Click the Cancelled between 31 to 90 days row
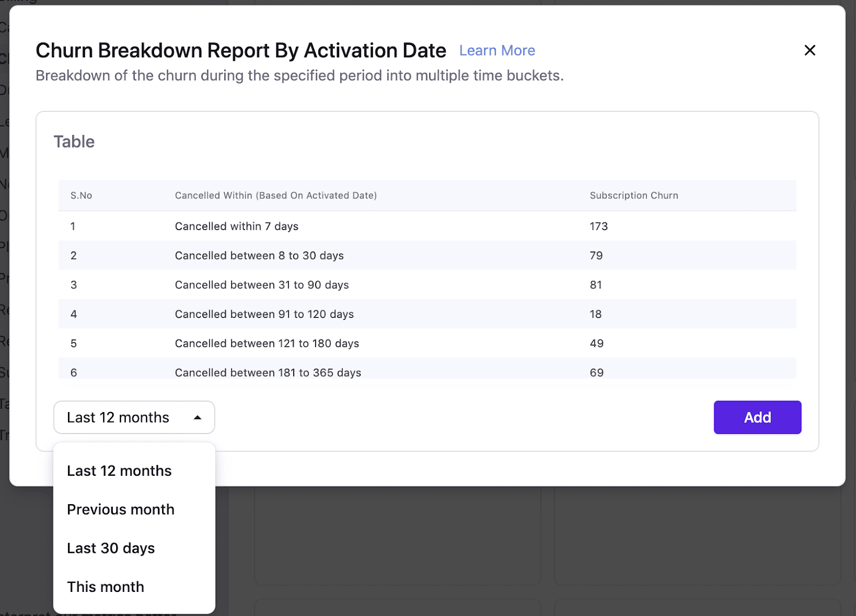Viewport: 856px width, 616px height. [262, 285]
